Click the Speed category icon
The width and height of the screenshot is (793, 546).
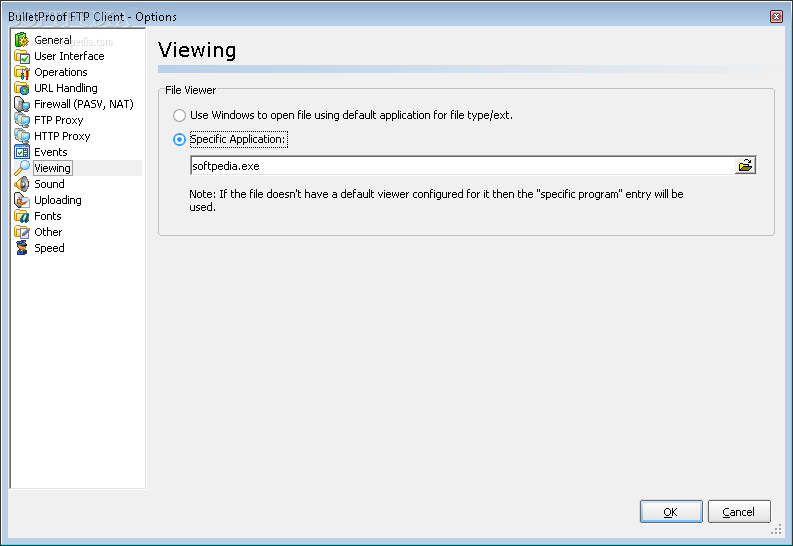[22, 248]
